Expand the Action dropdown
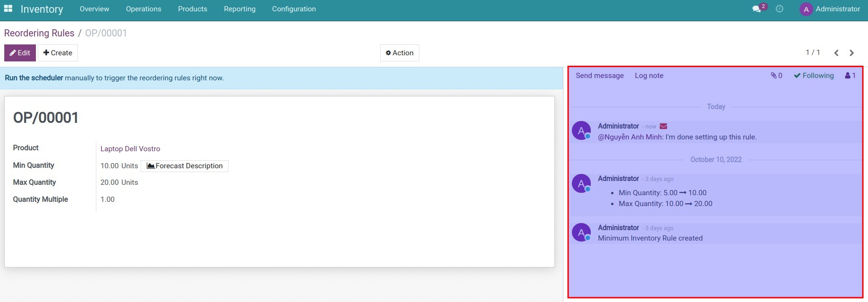 point(400,53)
